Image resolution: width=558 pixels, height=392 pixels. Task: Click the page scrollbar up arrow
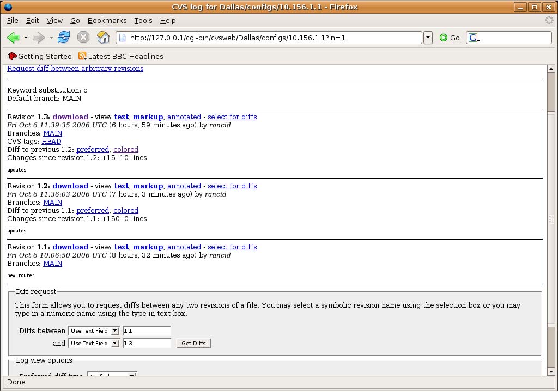click(x=551, y=69)
